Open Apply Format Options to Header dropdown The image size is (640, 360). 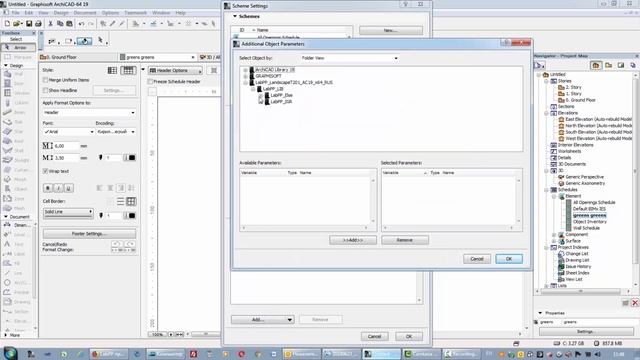click(x=89, y=112)
